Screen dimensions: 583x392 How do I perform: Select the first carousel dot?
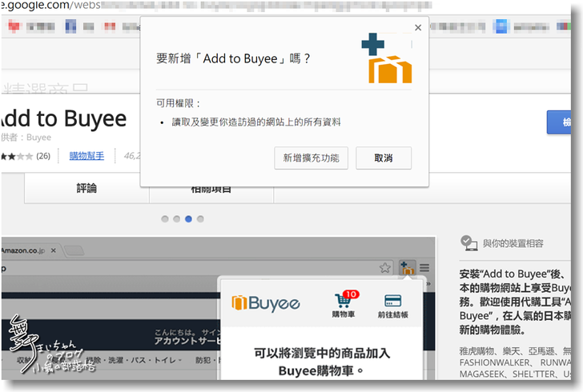coord(165,218)
